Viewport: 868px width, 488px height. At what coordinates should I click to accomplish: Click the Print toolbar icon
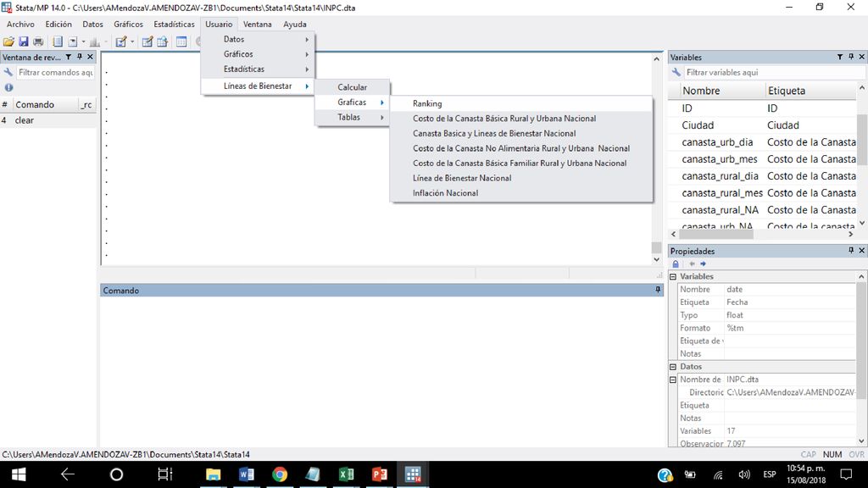click(38, 42)
